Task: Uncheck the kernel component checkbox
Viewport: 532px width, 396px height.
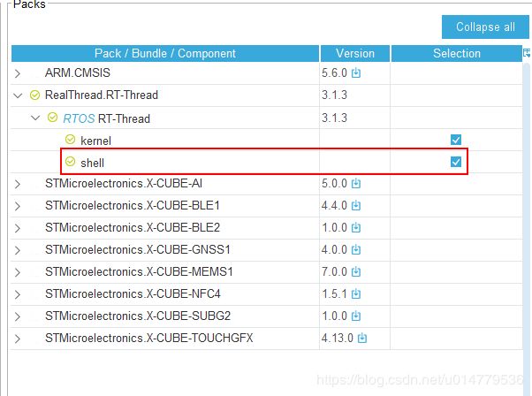Action: click(456, 140)
